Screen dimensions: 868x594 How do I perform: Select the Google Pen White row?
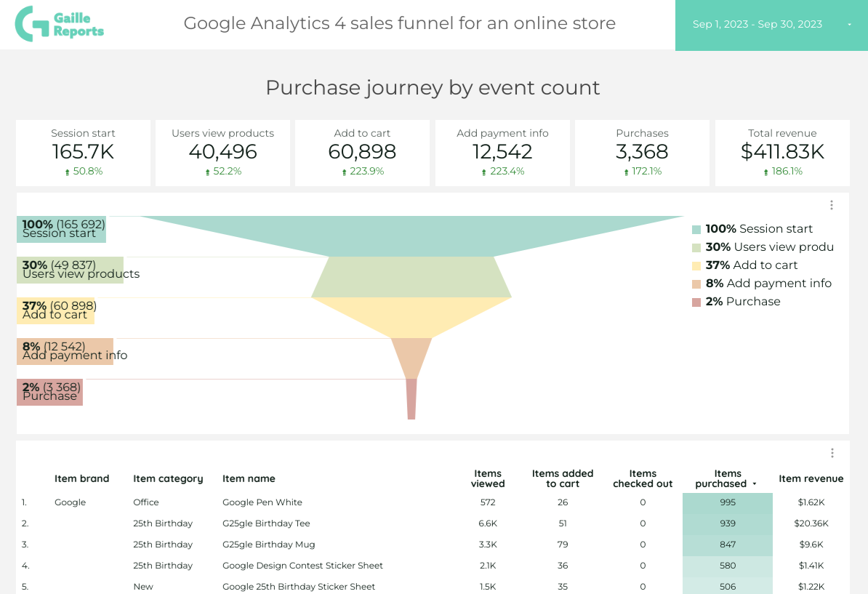[262, 502]
